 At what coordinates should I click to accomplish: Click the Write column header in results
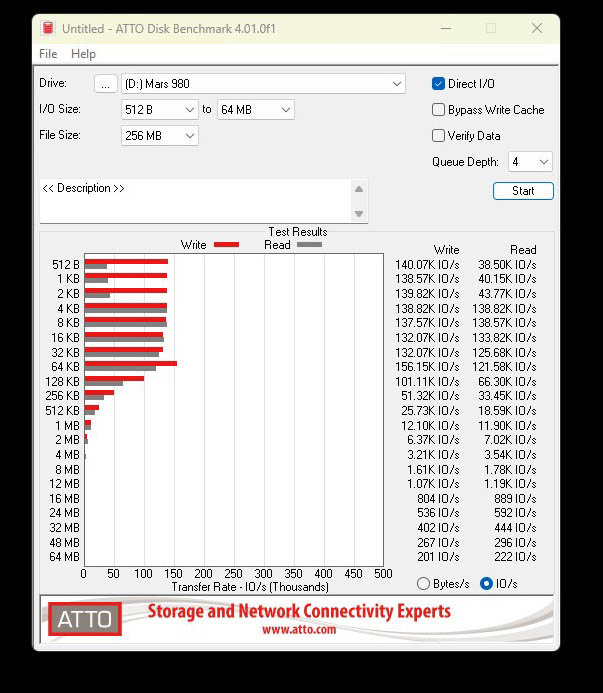tap(447, 250)
